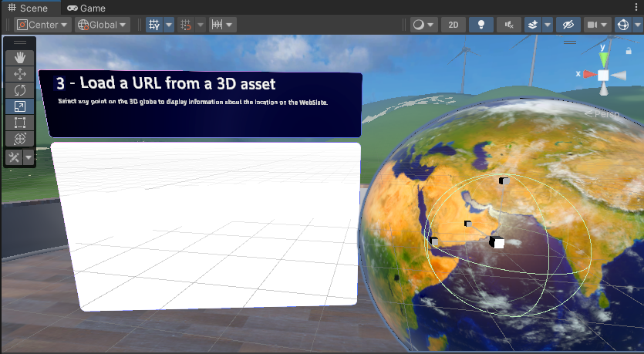Switch to the Scene tab
The image size is (644, 354).
[28, 8]
